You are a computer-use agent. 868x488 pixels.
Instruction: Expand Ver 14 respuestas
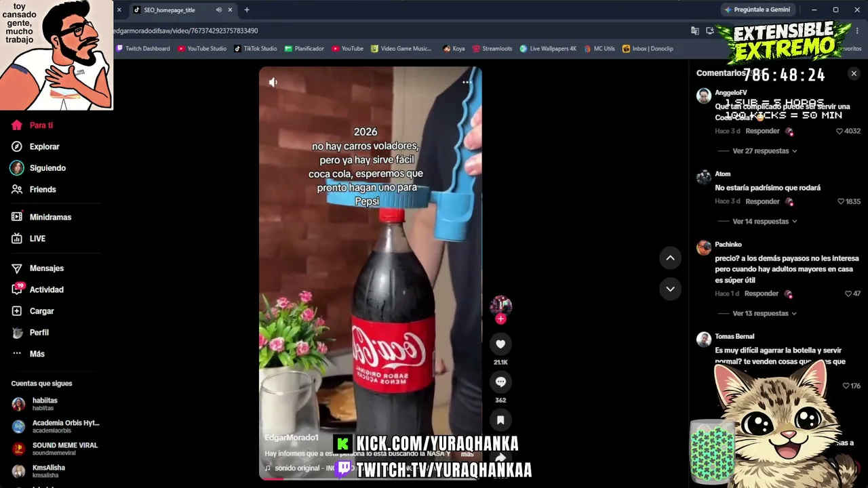[x=765, y=222]
